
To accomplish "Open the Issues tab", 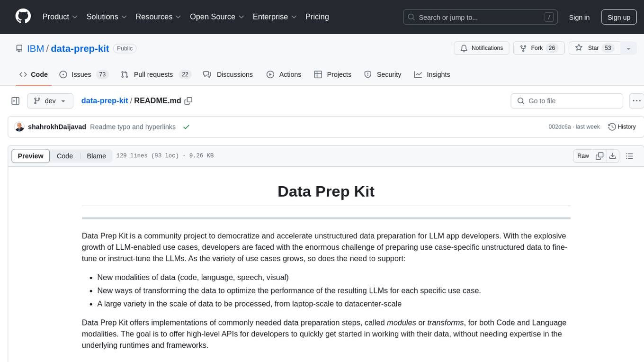I will pos(84,74).
